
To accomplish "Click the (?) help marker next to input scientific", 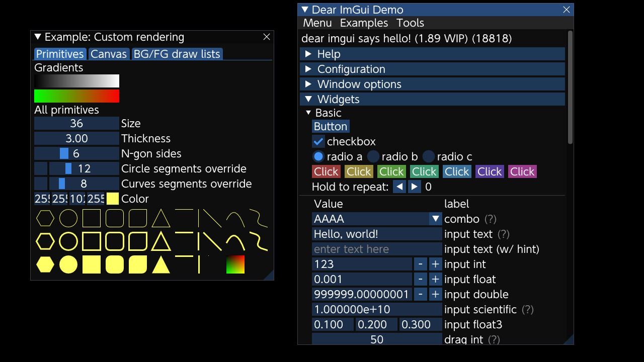I will click(527, 309).
